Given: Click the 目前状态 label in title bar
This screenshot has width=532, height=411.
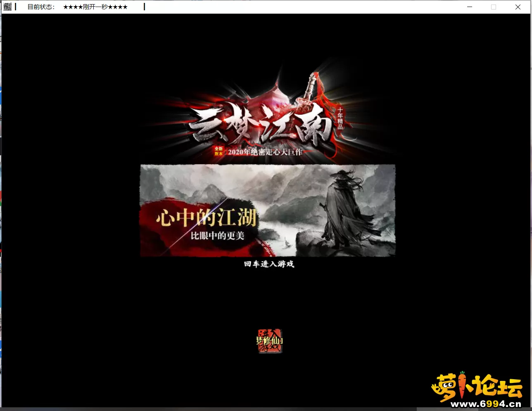Looking at the screenshot, I should pyautogui.click(x=41, y=7).
